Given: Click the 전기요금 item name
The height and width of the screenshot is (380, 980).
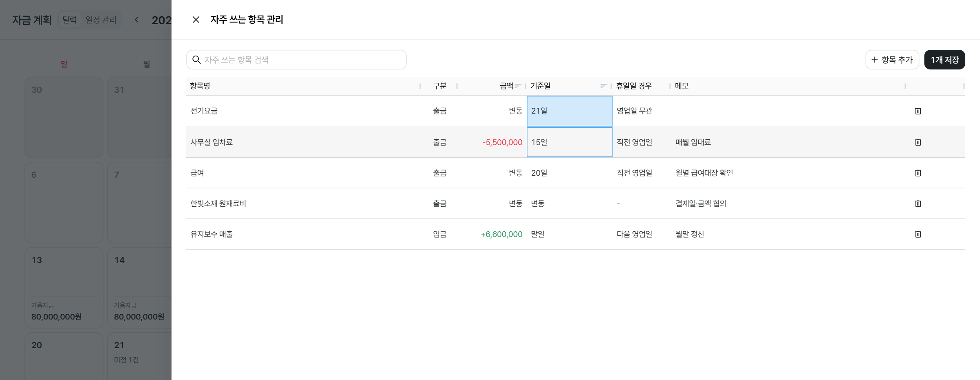Looking at the screenshot, I should 204,111.
